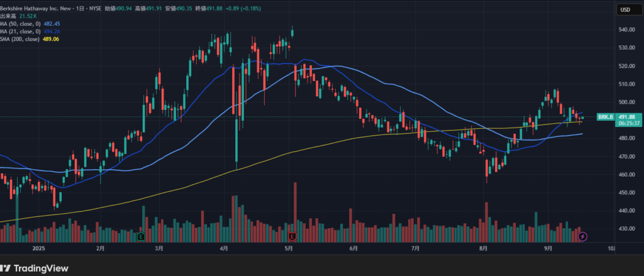Click the 始値490.94 open value in header
Viewport: 644px width, 276px height.
(119, 8)
